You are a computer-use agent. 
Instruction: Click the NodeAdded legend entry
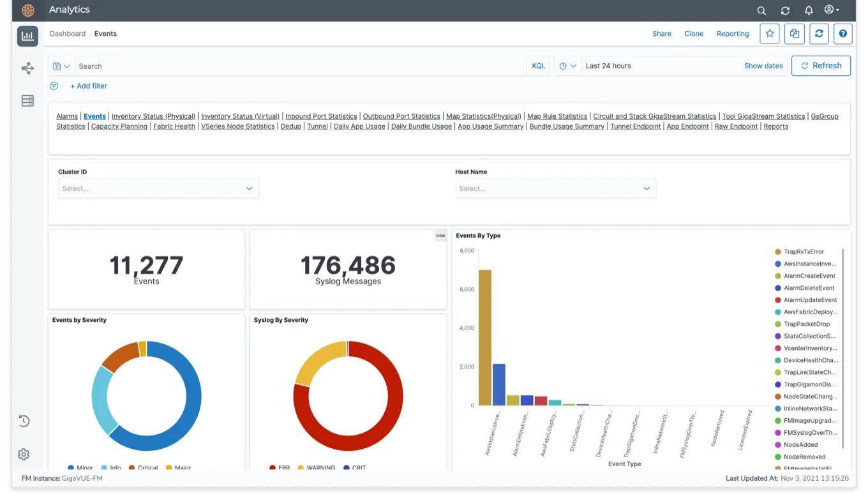(x=796, y=445)
